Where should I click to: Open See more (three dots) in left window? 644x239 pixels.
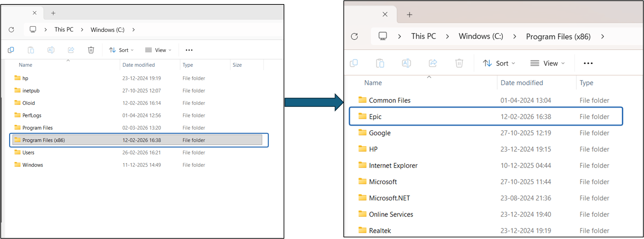[x=189, y=50]
